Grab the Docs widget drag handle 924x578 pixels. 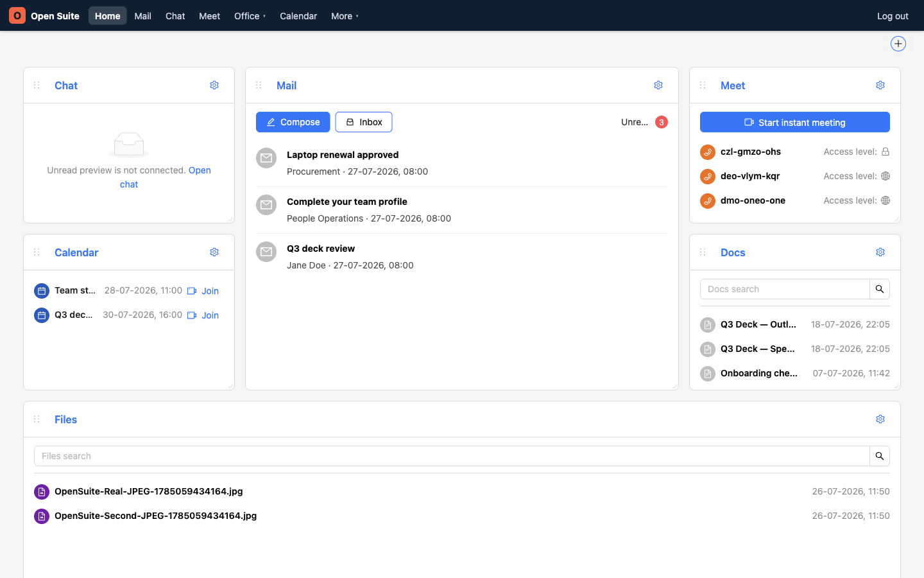point(703,252)
